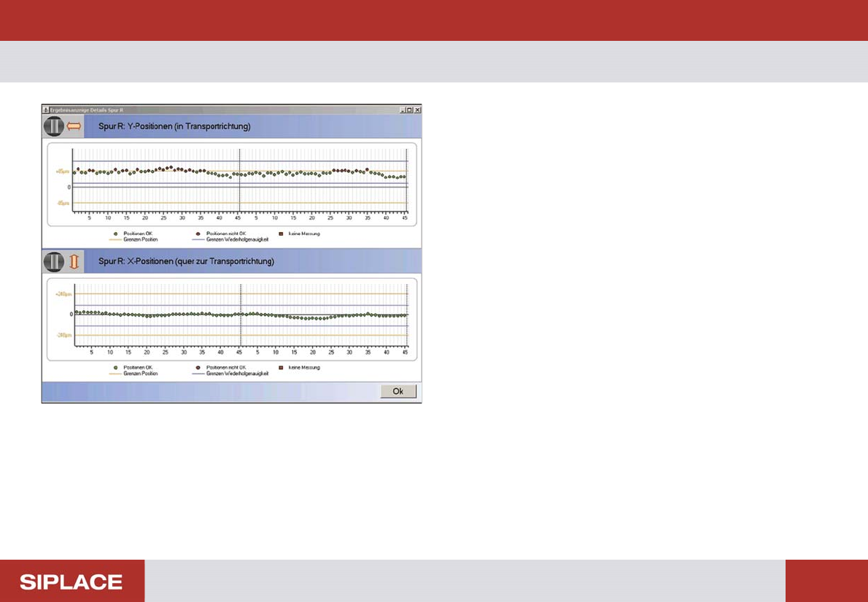
Task: Click horizontal double-arrow icon beside Y-Positionen title
Action: point(74,126)
